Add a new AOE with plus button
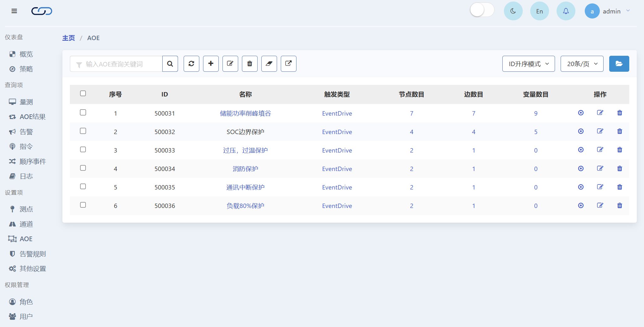Screen dimensions: 644x327 tap(211, 64)
